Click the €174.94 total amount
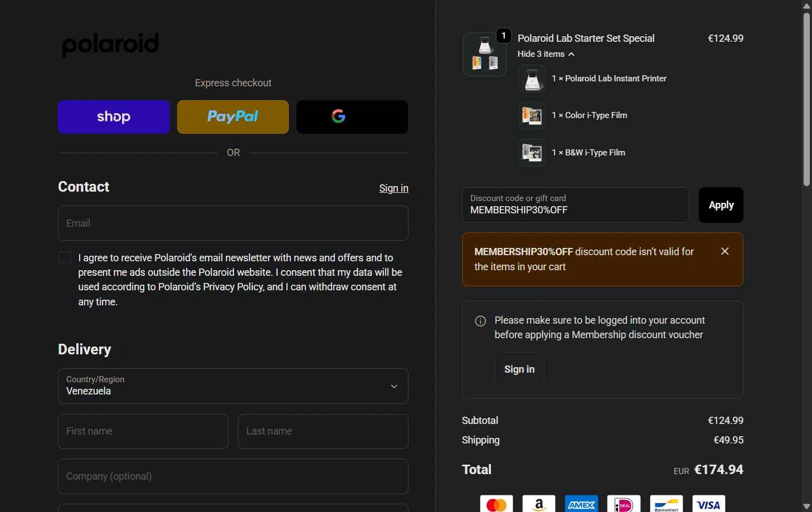 (x=719, y=470)
